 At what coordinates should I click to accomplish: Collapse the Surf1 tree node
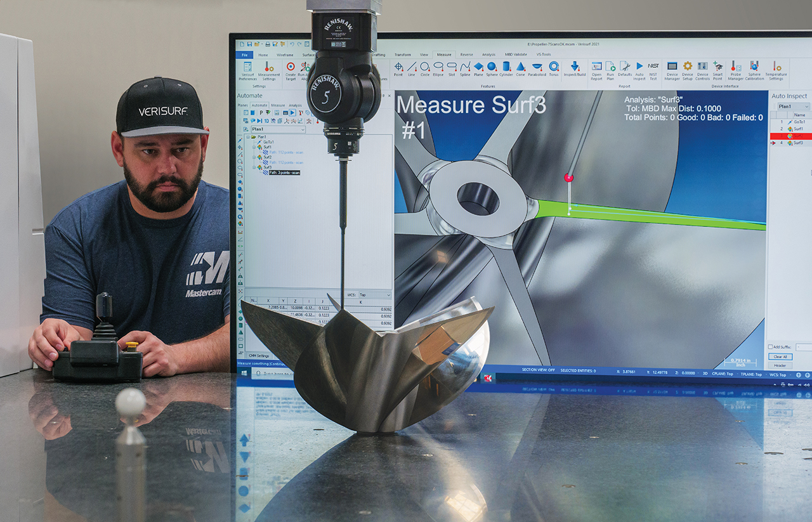point(254,147)
